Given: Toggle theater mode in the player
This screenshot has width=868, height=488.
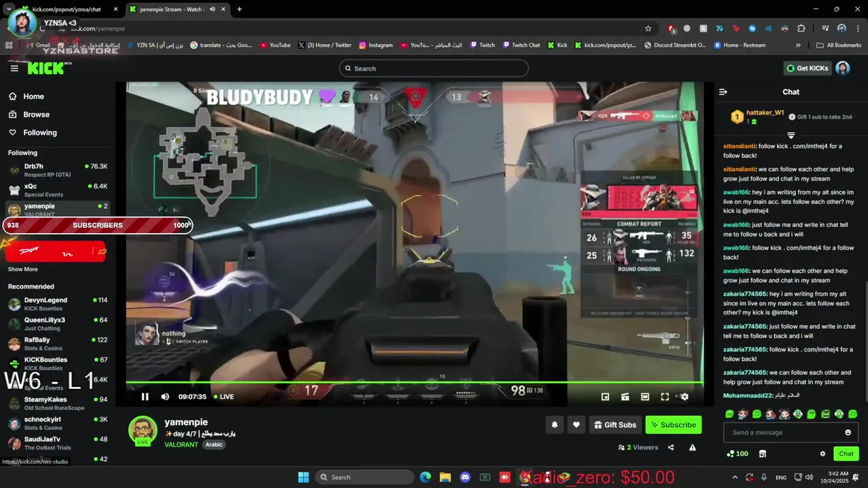Looking at the screenshot, I should tap(645, 396).
